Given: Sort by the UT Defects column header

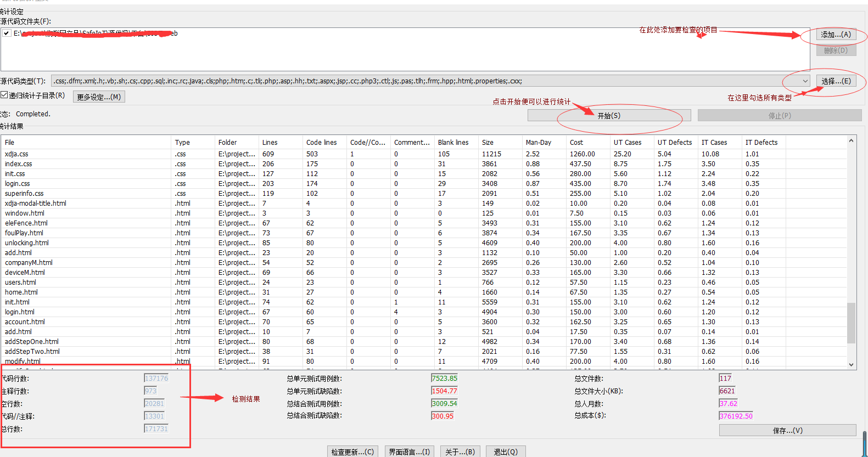Looking at the screenshot, I should pos(676,142).
